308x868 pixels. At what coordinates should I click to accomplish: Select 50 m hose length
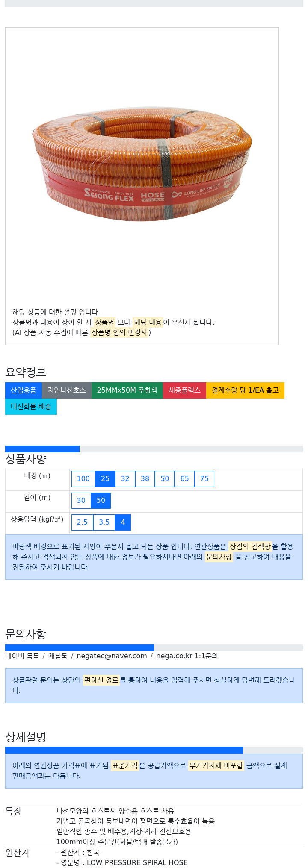(101, 501)
